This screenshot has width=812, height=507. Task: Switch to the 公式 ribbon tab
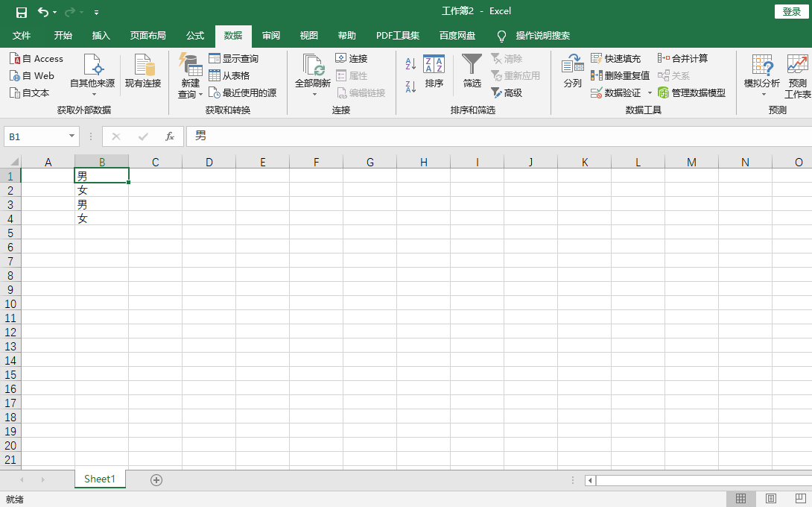pos(194,35)
